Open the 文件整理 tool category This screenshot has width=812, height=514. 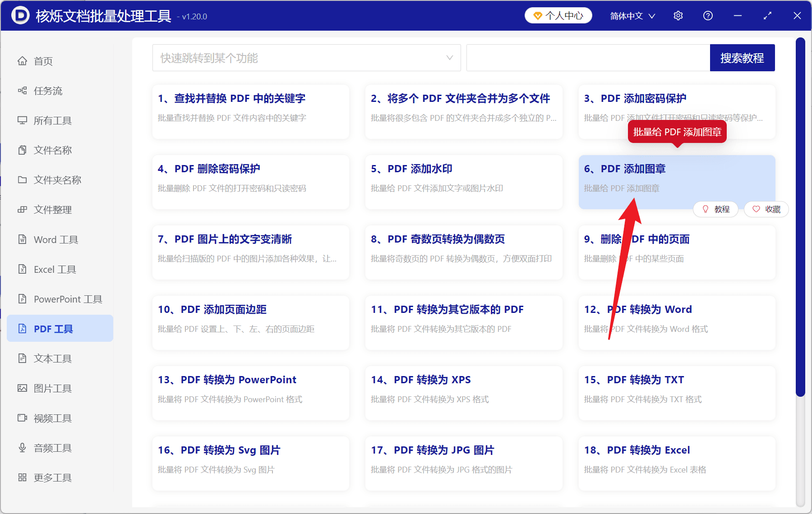[x=52, y=209]
